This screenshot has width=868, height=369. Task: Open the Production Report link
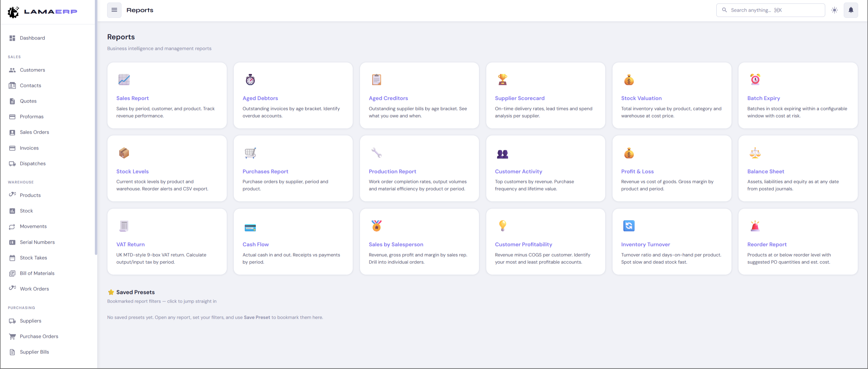coord(392,171)
